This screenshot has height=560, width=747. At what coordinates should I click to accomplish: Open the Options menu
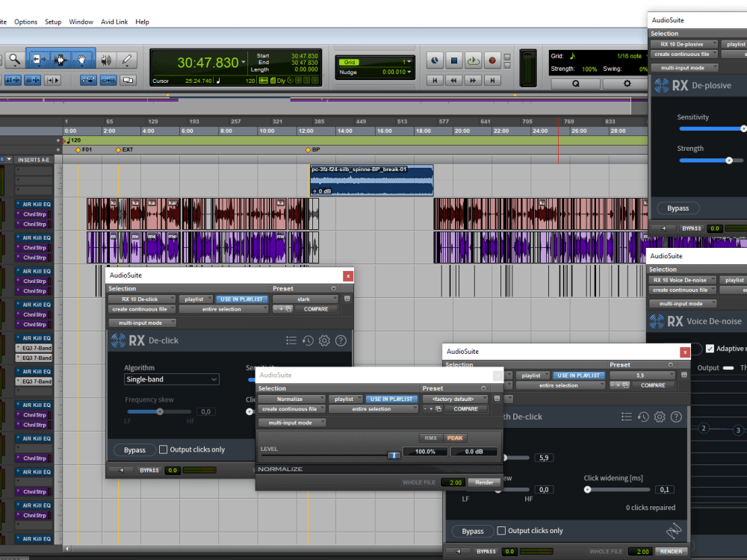click(x=25, y=22)
